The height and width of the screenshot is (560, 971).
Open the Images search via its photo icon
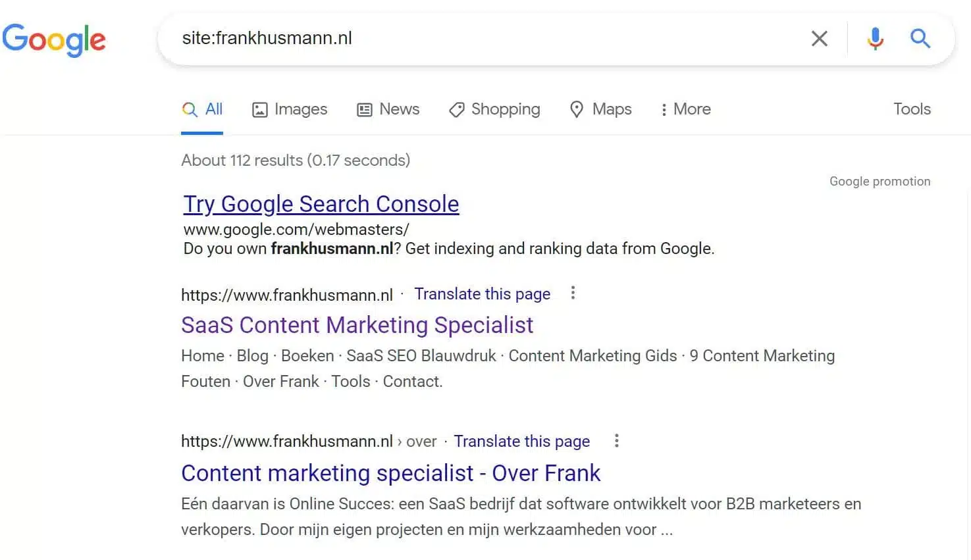pyautogui.click(x=261, y=109)
